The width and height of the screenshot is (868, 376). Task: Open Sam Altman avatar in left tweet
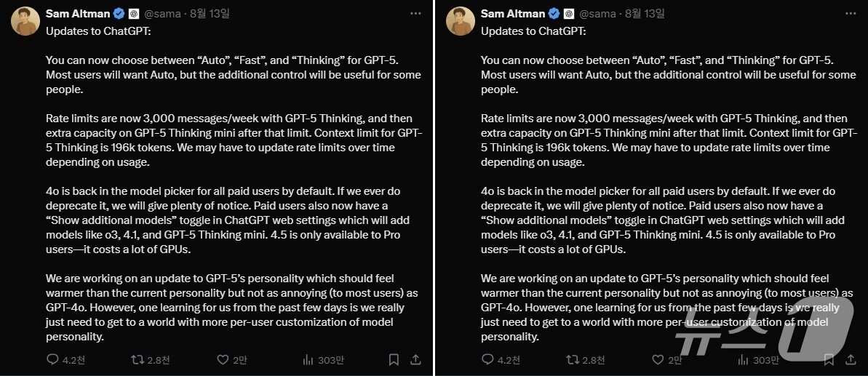[25, 21]
